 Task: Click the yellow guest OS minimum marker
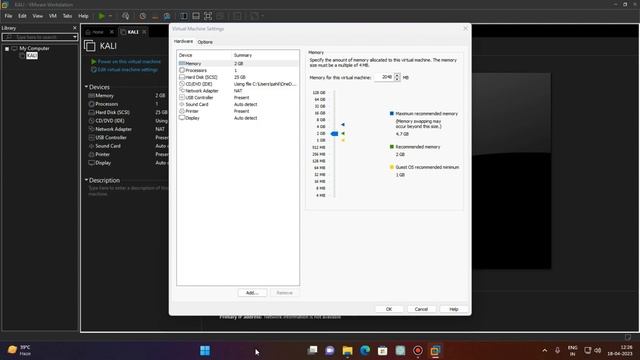(343, 140)
